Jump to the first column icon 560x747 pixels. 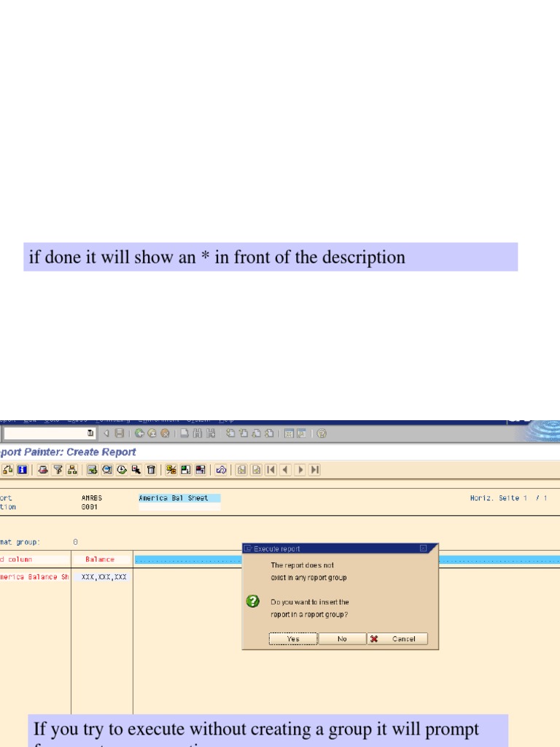pos(271,470)
